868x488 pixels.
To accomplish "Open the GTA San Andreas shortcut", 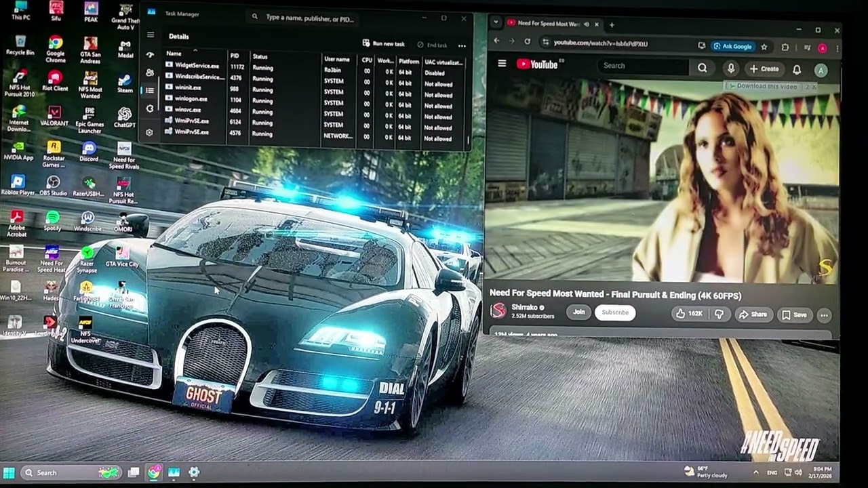I will click(90, 49).
